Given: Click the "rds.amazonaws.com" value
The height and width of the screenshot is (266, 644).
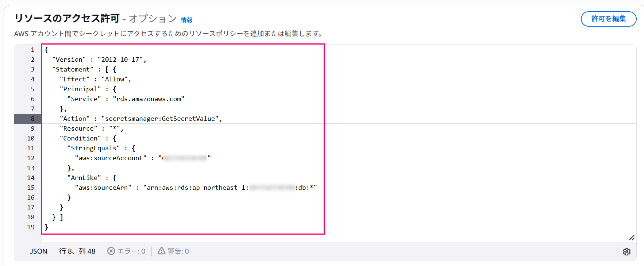Looking at the screenshot, I should (149, 99).
